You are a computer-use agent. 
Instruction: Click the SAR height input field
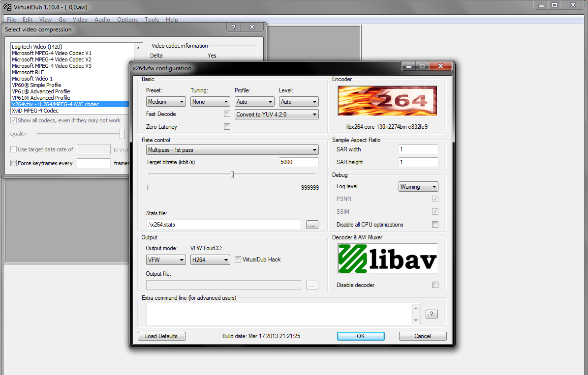pos(418,162)
